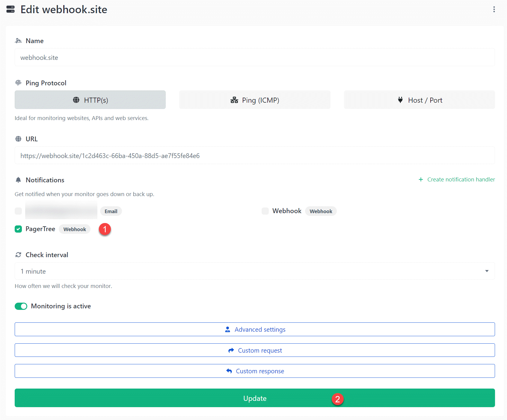The width and height of the screenshot is (507, 420).
Task: Click the fingerprint icon next to Ping Protocol
Action: [x=18, y=83]
